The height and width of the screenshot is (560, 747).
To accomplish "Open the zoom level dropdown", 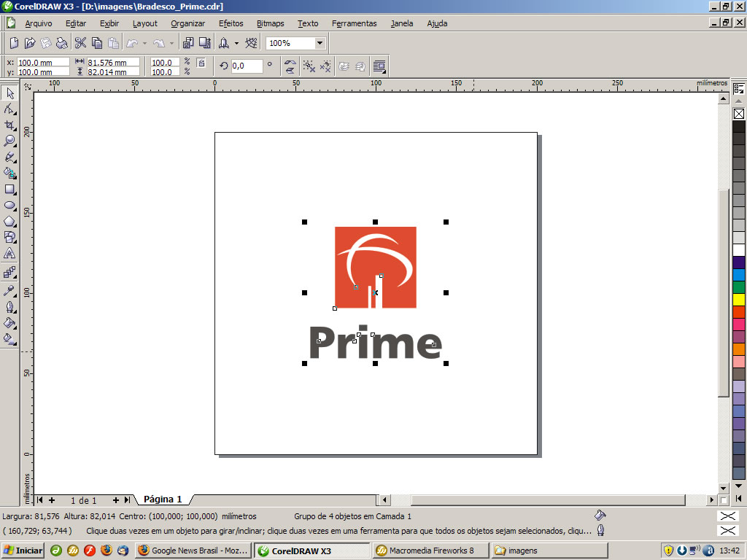I will [x=320, y=43].
